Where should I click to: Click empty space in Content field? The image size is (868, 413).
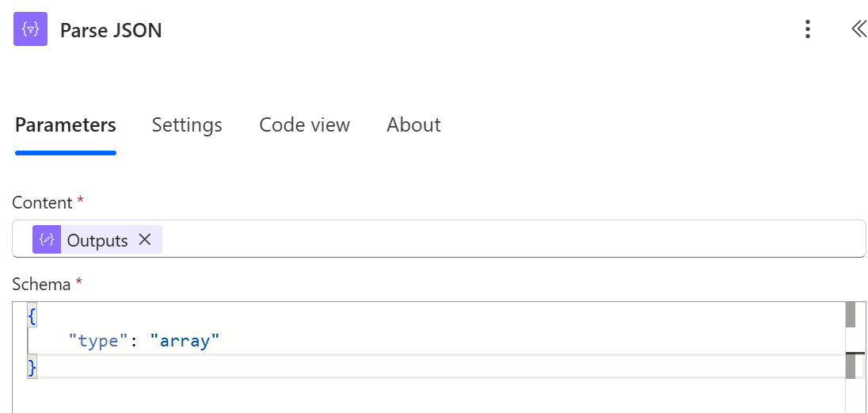(507, 239)
